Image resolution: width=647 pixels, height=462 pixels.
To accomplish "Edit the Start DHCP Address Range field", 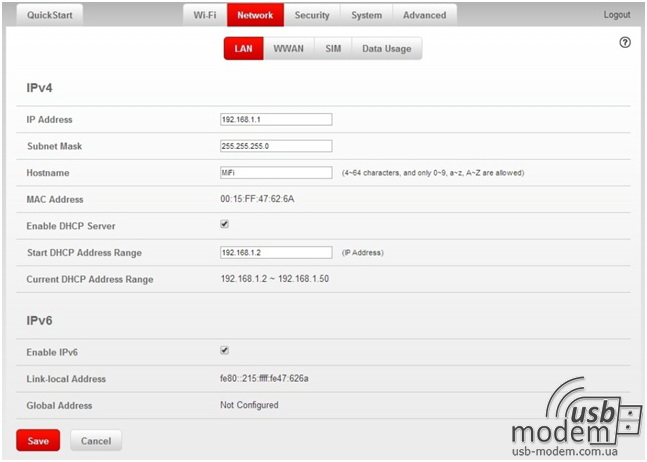I will tap(276, 252).
